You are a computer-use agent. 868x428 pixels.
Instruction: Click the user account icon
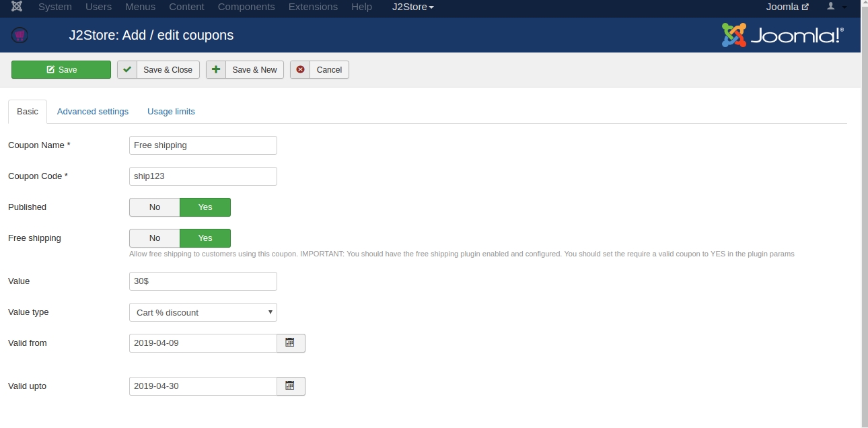tap(831, 7)
